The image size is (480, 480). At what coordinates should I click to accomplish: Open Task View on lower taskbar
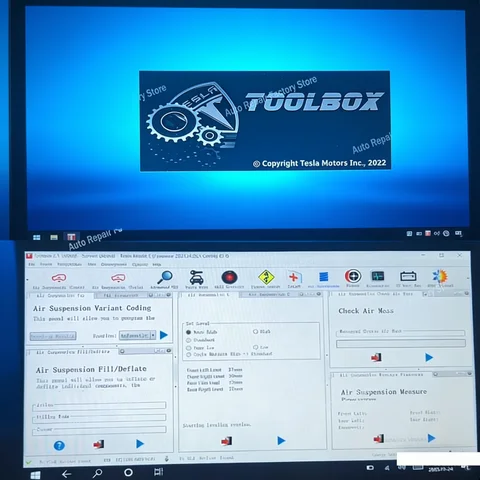[x=159, y=472]
